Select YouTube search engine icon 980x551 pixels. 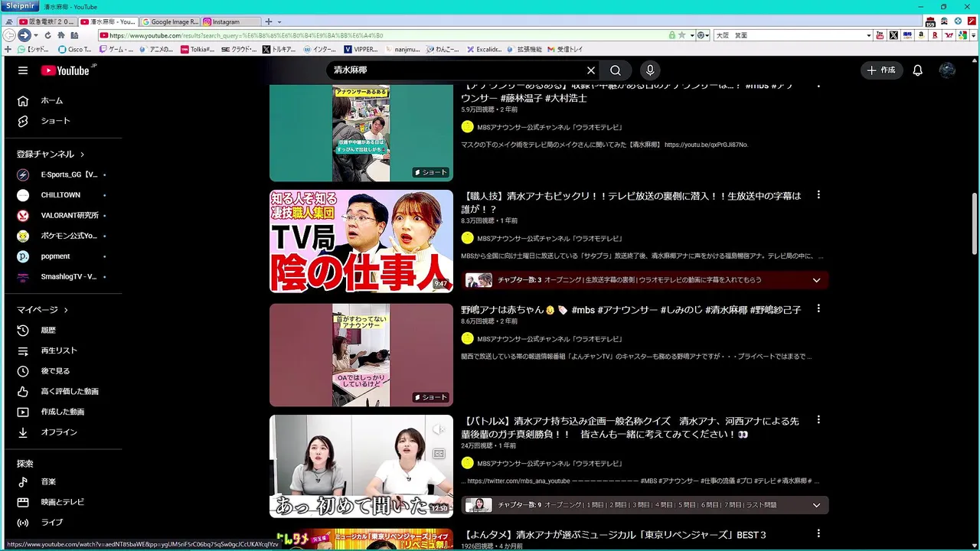click(880, 35)
